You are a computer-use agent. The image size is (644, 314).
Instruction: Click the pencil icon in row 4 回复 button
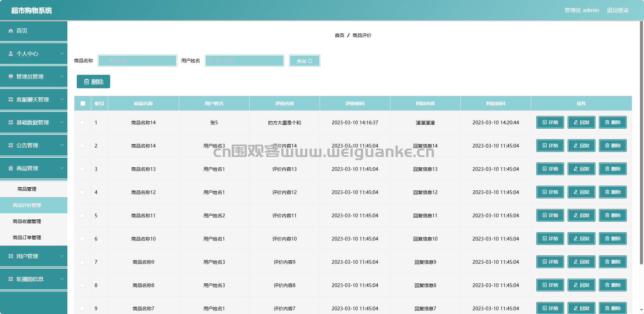pyautogui.click(x=576, y=192)
